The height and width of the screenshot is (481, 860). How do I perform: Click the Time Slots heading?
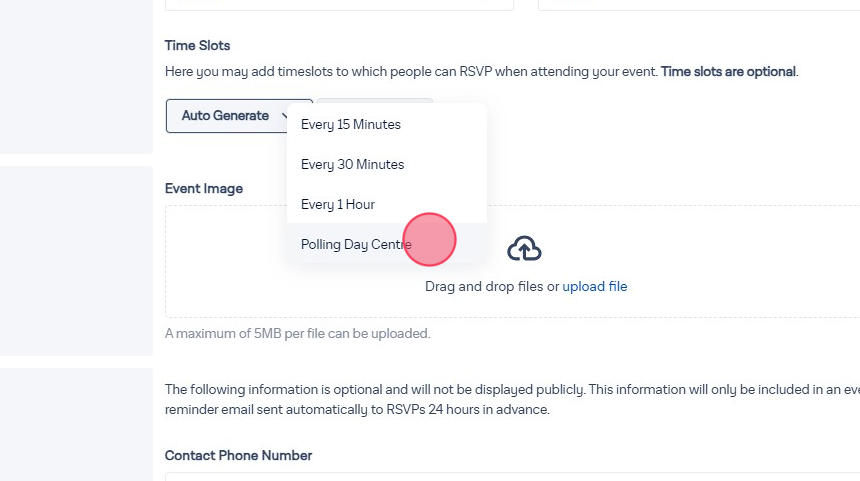pyautogui.click(x=197, y=46)
